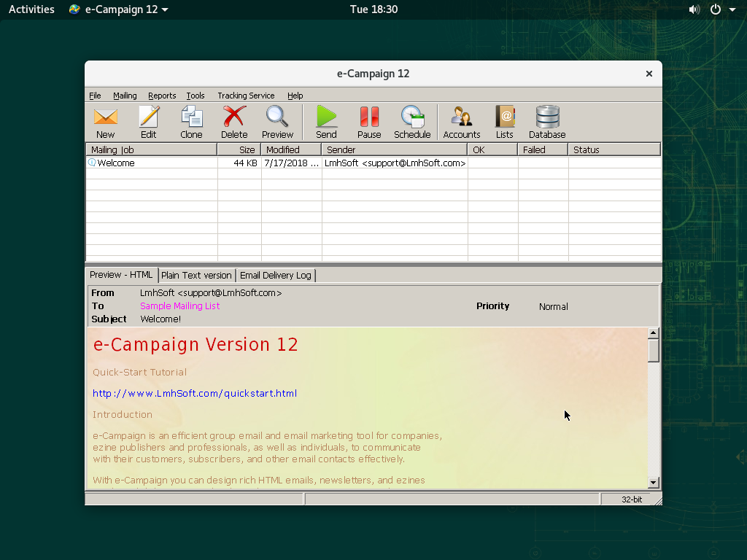Viewport: 747px width, 560px height.
Task: Select the Welcome mailing job row
Action: tap(373, 163)
